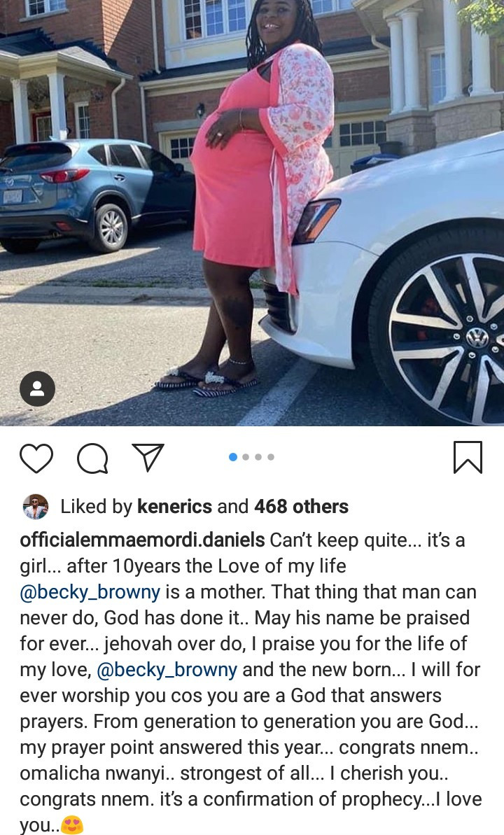The image size is (504, 835).
Task: Tap the post photo of woman
Action: pyautogui.click(x=252, y=213)
